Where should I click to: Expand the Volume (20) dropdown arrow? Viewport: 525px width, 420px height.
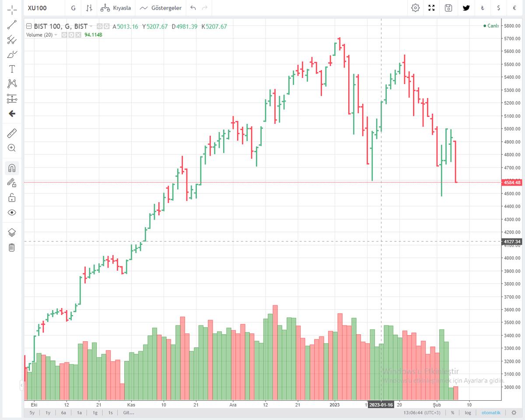[x=56, y=35]
